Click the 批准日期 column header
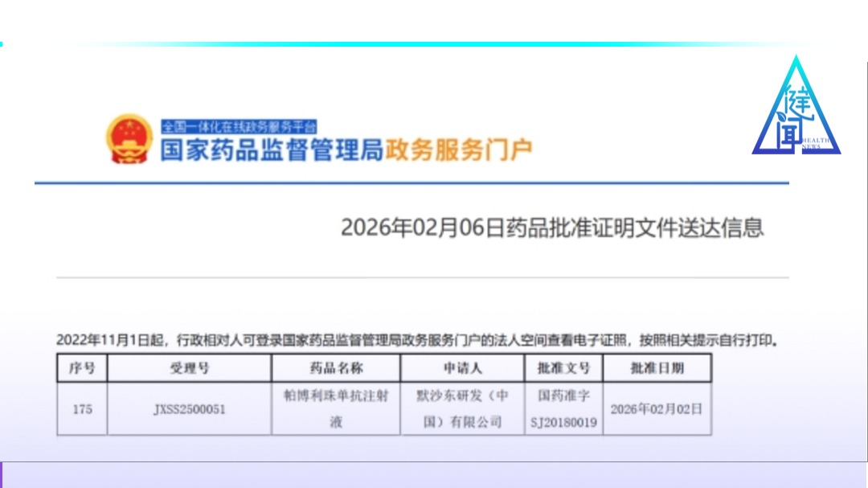 coord(657,368)
